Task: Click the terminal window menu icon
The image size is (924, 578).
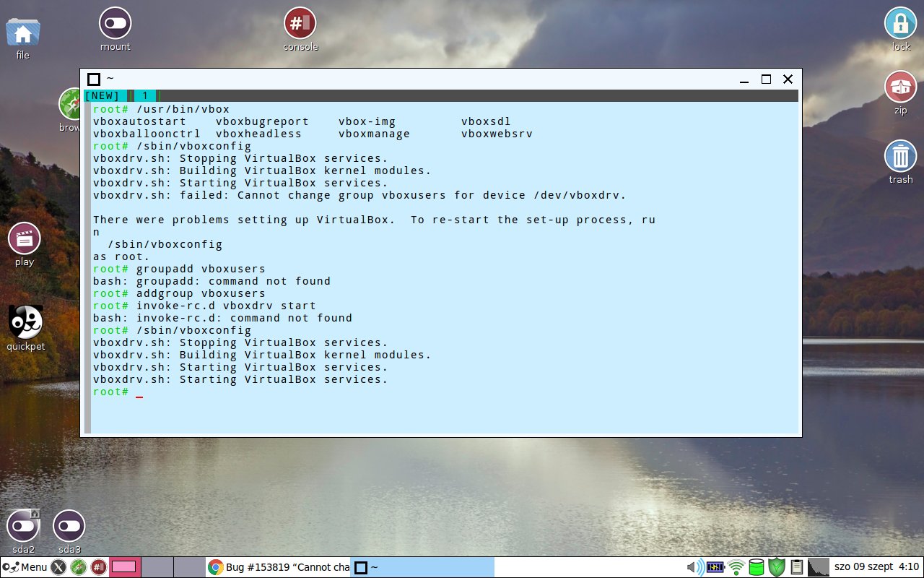Action: [94, 79]
